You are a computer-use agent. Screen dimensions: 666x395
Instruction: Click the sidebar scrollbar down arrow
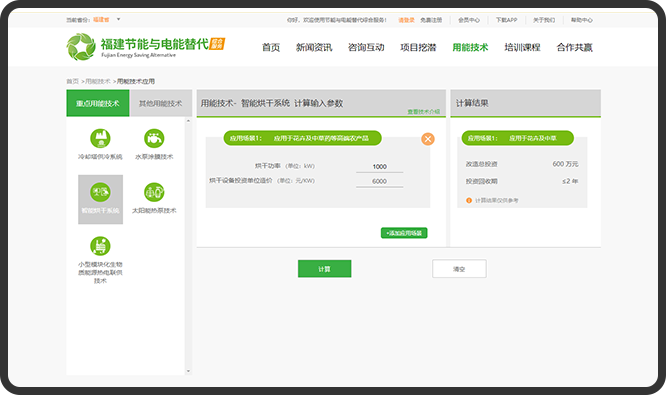click(188, 371)
